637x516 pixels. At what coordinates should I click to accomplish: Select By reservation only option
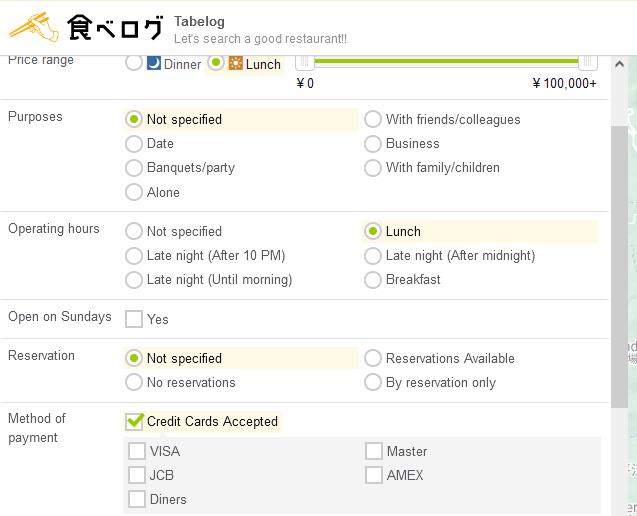pyautogui.click(x=373, y=382)
